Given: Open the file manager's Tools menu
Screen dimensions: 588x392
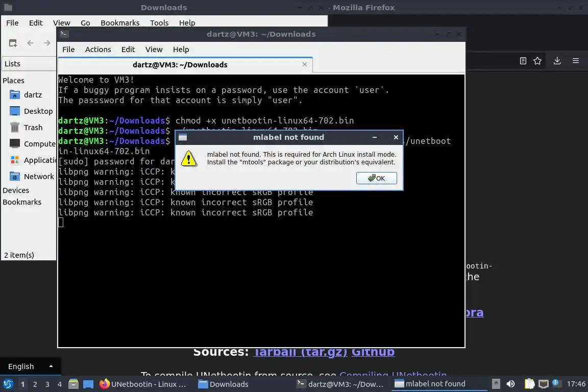Looking at the screenshot, I should (159, 23).
